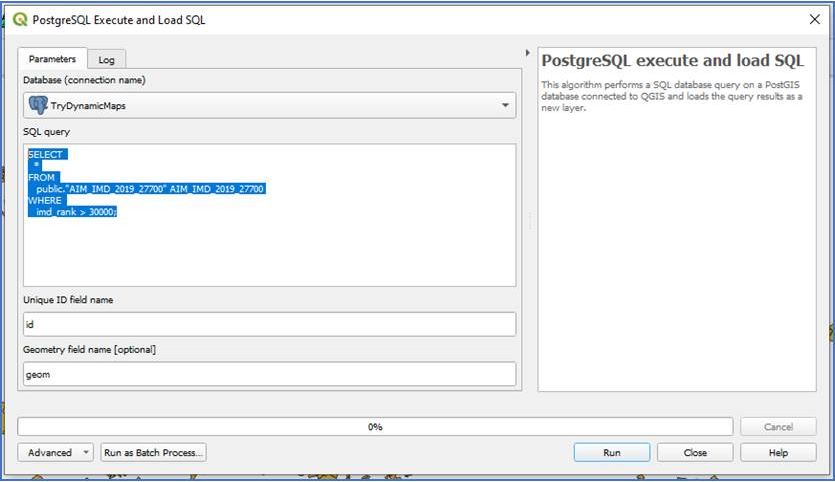Open the Help button
The image size is (835, 482).
778,452
